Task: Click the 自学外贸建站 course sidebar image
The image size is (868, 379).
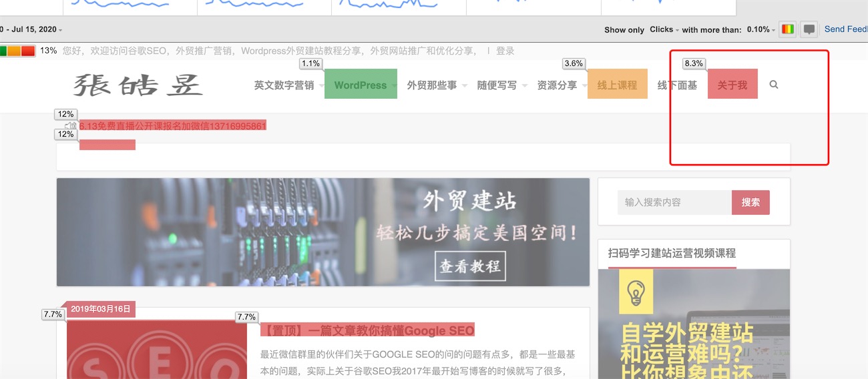Action: click(694, 324)
